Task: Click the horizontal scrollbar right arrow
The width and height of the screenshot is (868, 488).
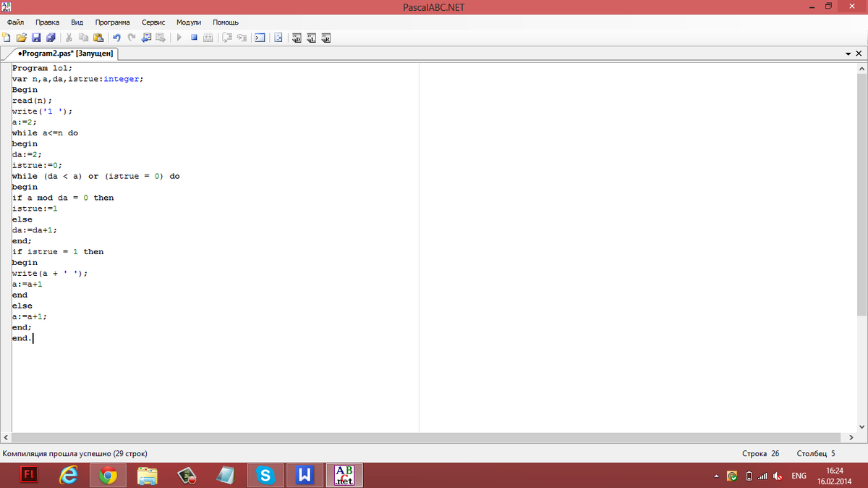Action: click(851, 438)
